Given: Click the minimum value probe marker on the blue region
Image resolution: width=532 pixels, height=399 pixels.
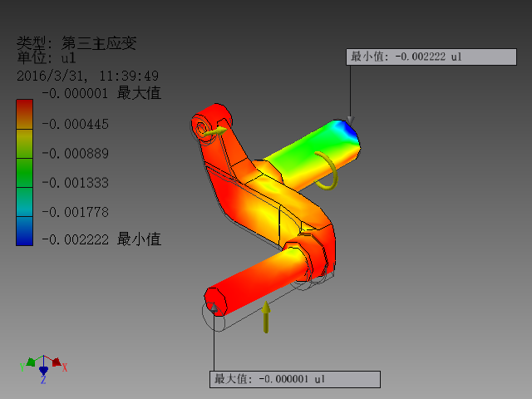Looking at the screenshot, I should [351, 121].
